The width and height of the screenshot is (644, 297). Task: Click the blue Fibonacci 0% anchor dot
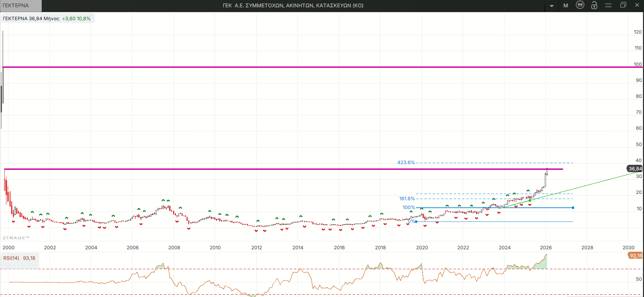coord(416,221)
